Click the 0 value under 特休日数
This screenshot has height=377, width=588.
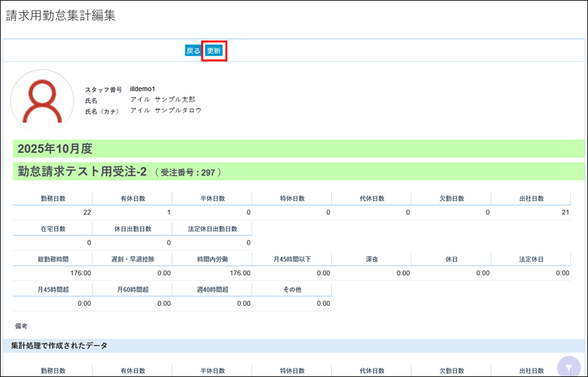point(328,212)
